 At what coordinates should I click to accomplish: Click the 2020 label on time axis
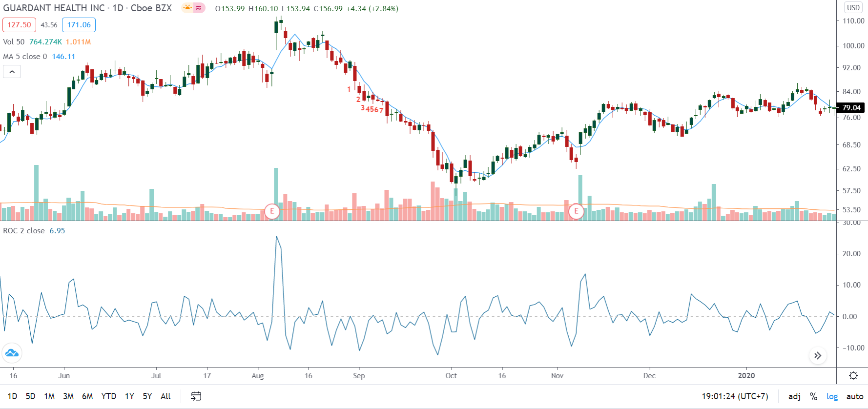tap(746, 376)
